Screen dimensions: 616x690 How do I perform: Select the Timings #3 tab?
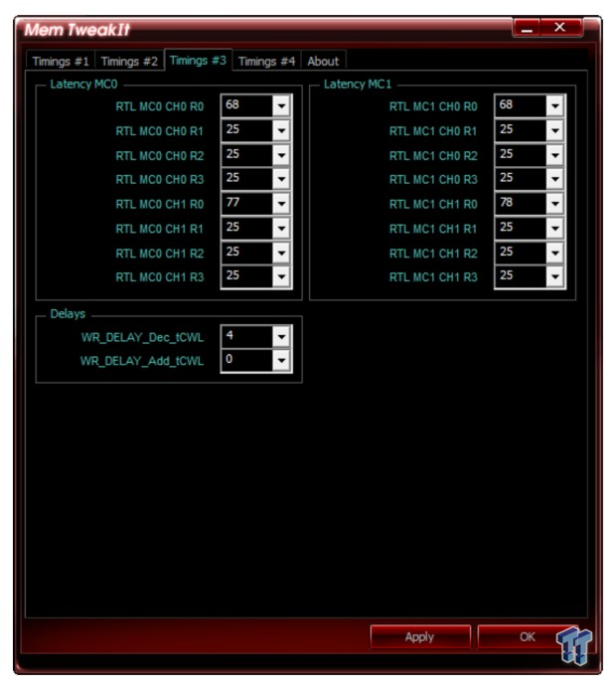click(198, 60)
